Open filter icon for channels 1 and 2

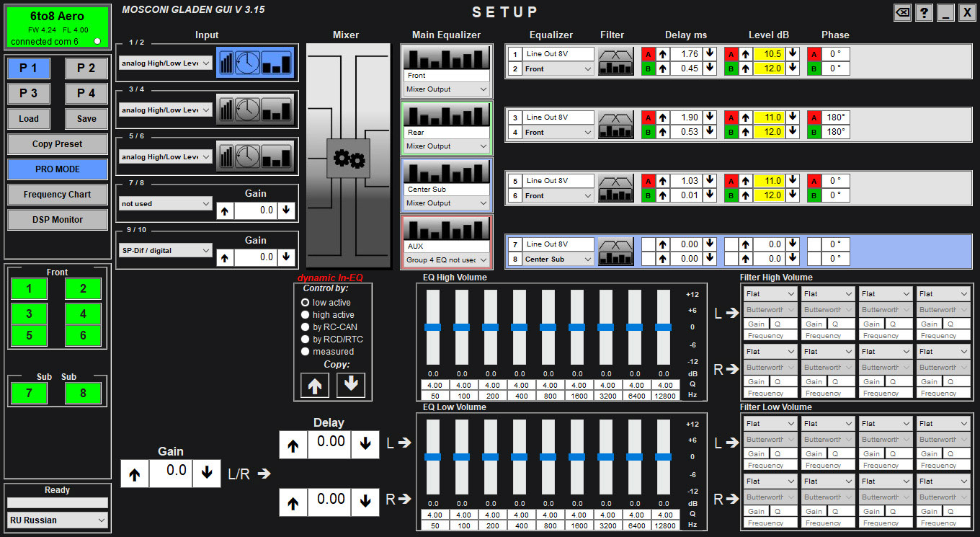pos(615,61)
